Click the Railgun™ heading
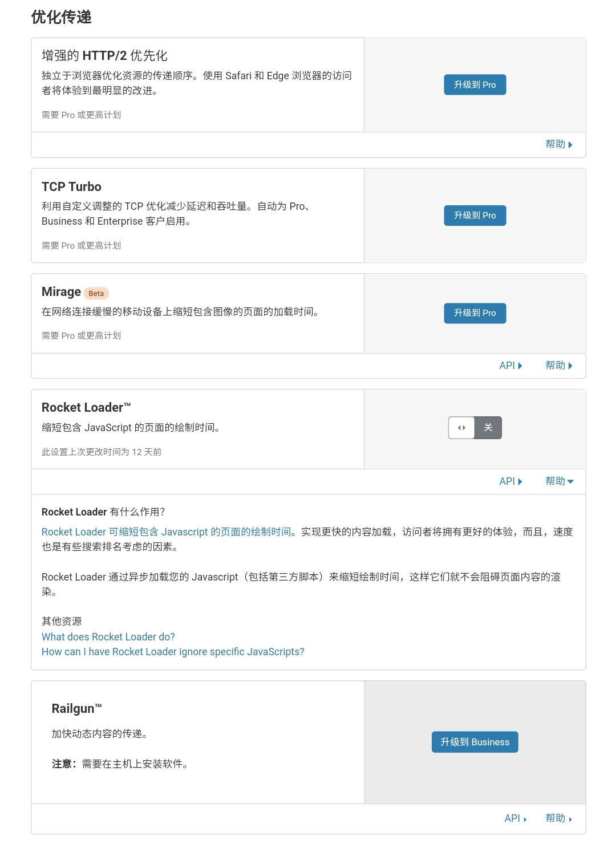616x852 pixels. pyautogui.click(x=76, y=708)
